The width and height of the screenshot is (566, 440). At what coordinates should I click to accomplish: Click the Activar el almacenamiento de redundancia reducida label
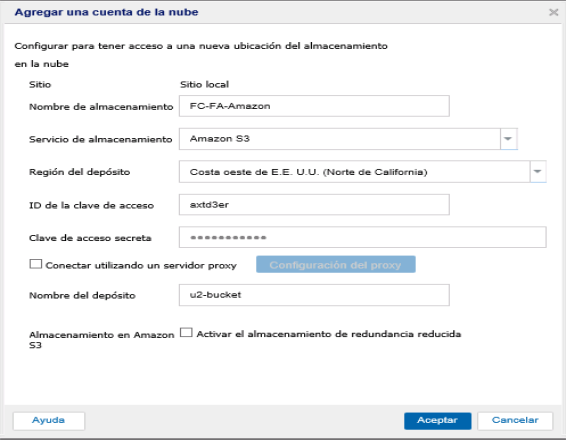click(328, 334)
